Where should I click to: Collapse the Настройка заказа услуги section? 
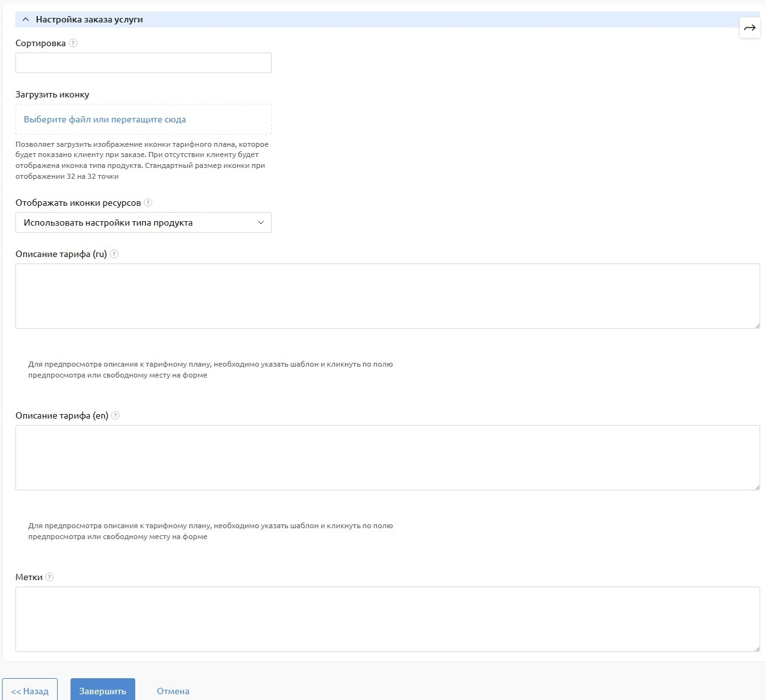point(26,19)
